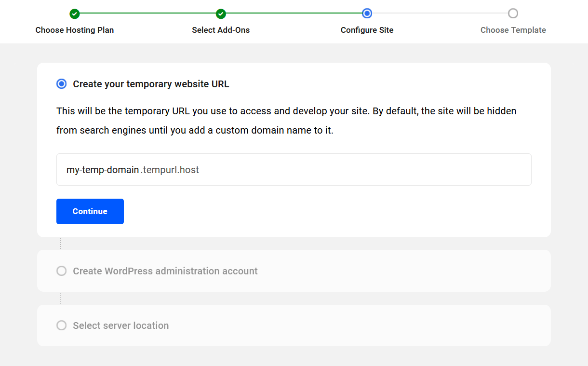Click the Choose Template empty step circle
The height and width of the screenshot is (366, 588).
tap(513, 14)
